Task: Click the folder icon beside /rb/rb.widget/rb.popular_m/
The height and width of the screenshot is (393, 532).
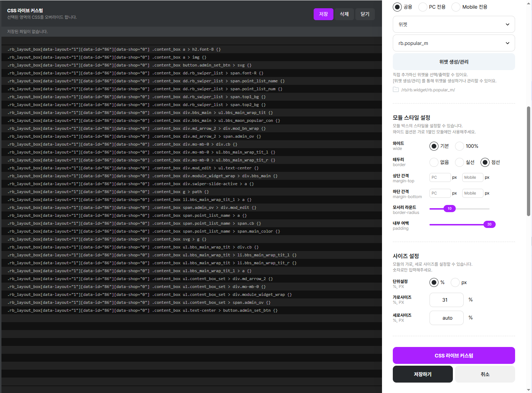Action: 396,90
